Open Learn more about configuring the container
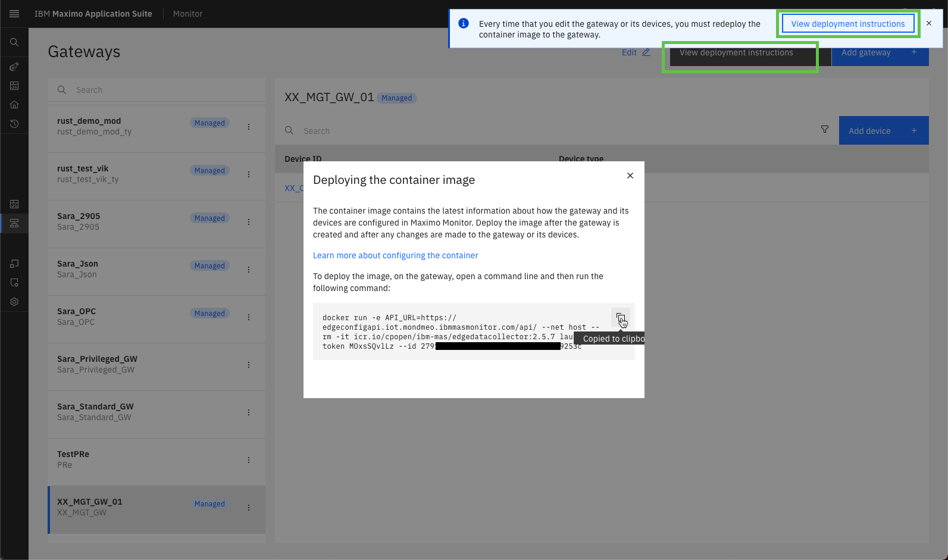The height and width of the screenshot is (560, 948). (396, 255)
